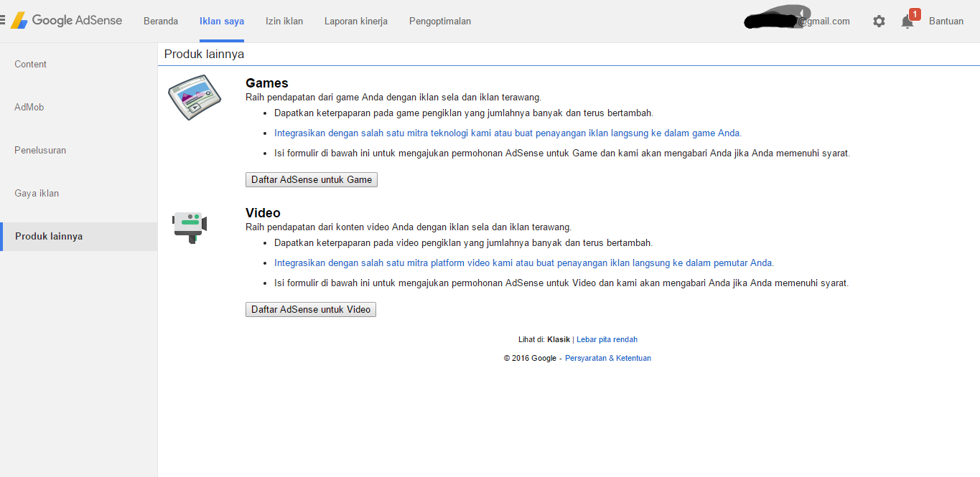The image size is (980, 477).
Task: Select Produk lainnya in the sidebar
Action: point(78,237)
